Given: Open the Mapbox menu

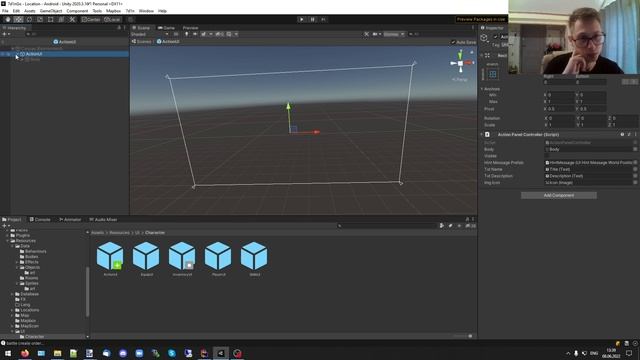Looking at the screenshot, I should tap(113, 11).
